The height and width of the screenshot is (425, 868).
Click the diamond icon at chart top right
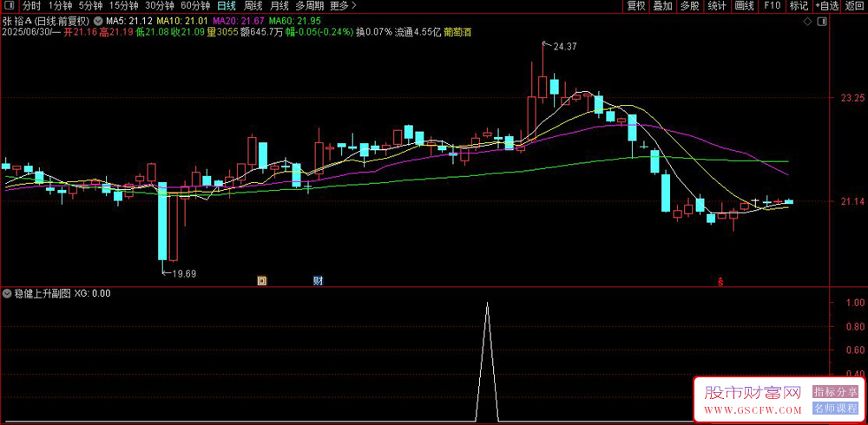click(806, 22)
